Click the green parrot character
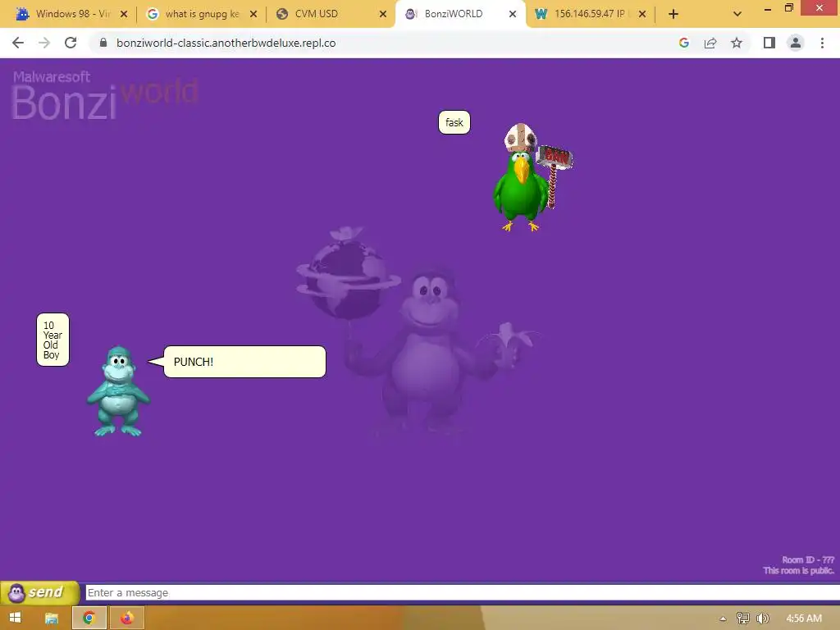 point(523,185)
